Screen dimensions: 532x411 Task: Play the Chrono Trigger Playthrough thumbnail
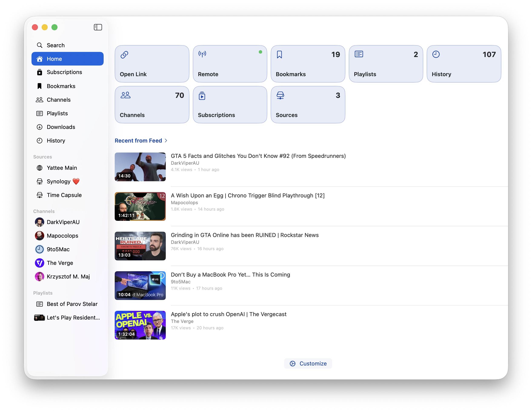(x=140, y=207)
